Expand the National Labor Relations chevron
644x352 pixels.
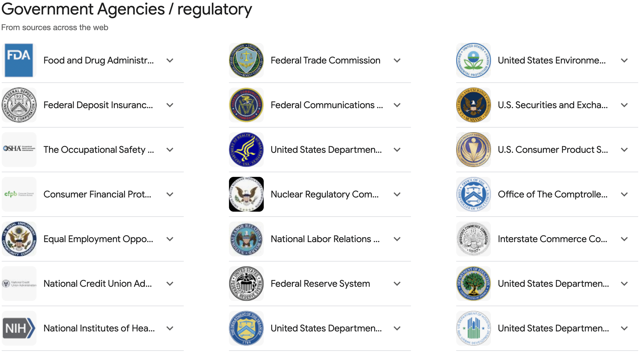[397, 239]
